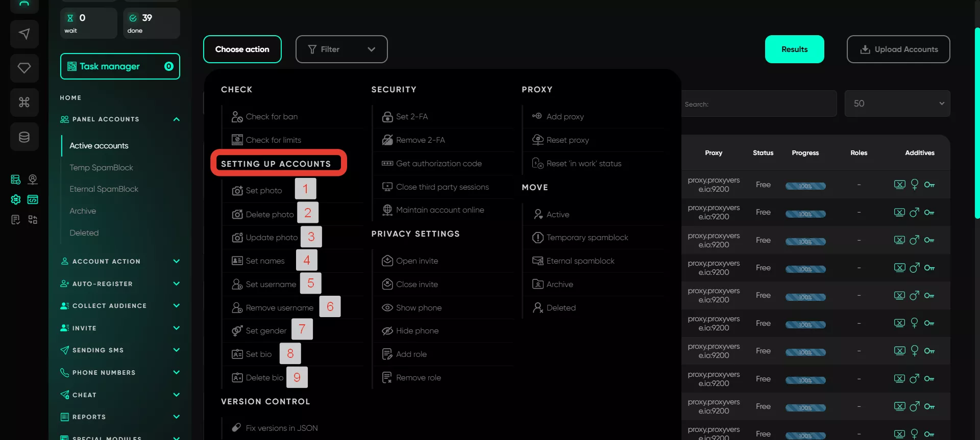The height and width of the screenshot is (440, 980).
Task: Click the Get authorization code icon
Action: pyautogui.click(x=387, y=163)
